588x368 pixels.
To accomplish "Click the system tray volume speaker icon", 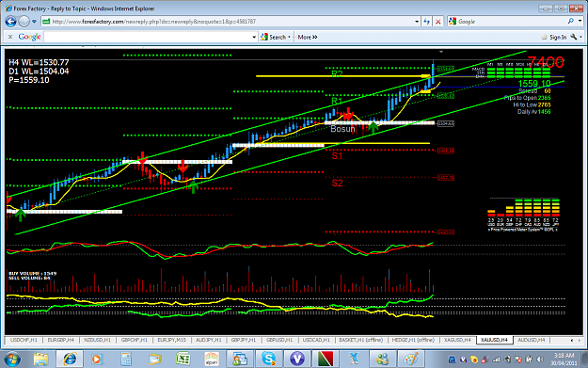I will (540, 360).
